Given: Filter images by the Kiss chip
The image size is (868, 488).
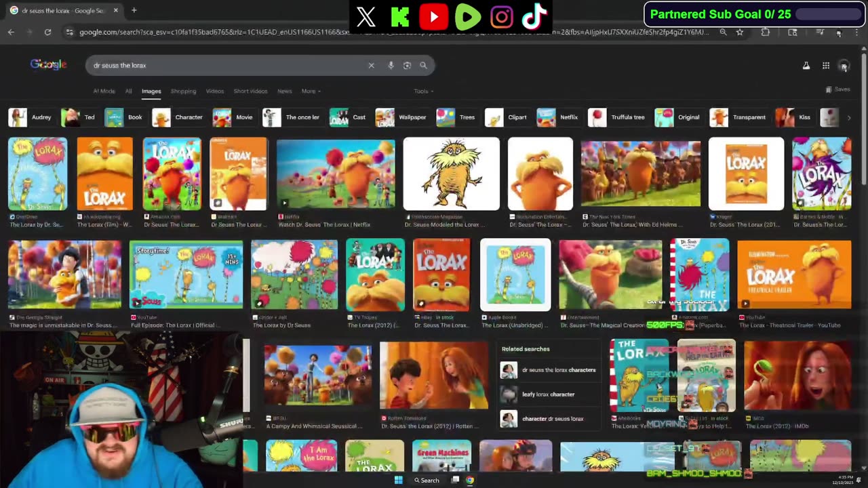Looking at the screenshot, I should pos(794,117).
